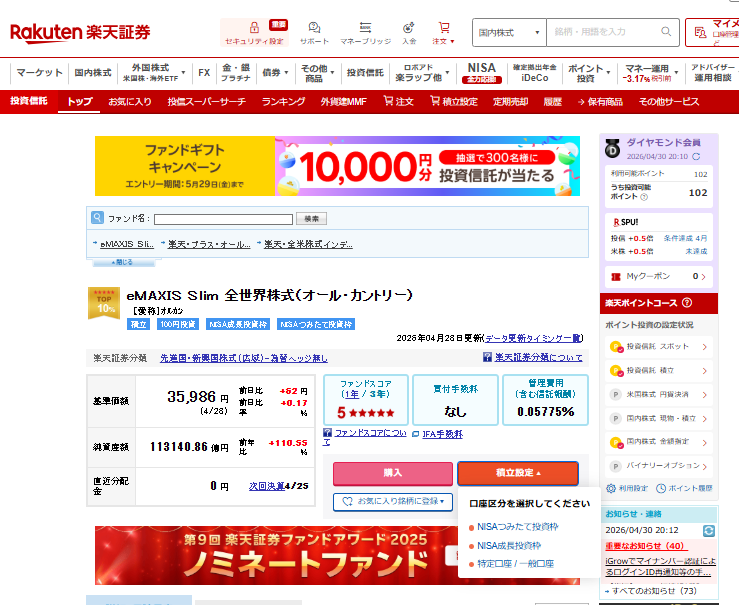Open the Fund Gift campaign banner
The image size is (739, 605).
point(337,166)
